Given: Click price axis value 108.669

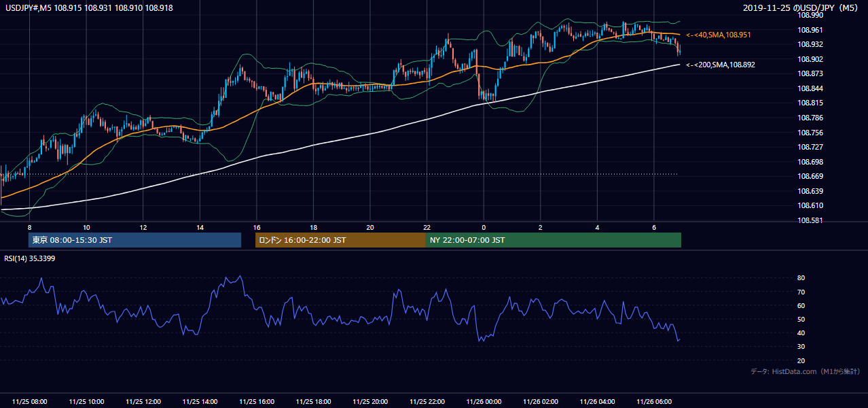Looking at the screenshot, I should click(x=810, y=176).
